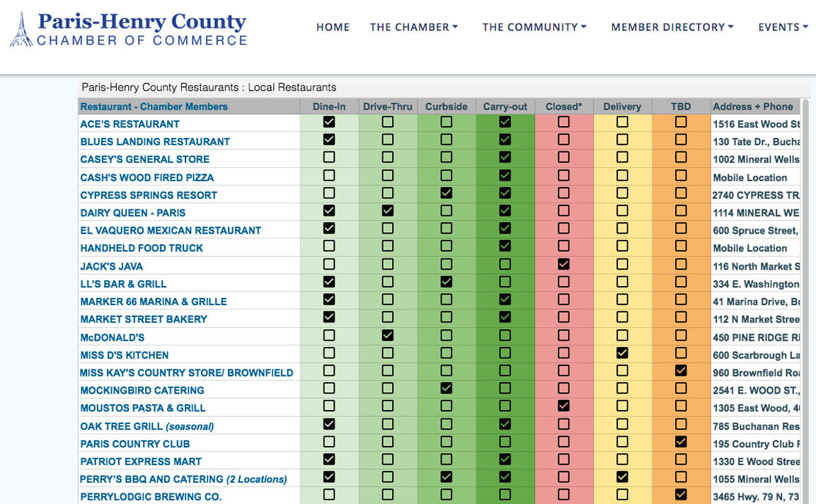The height and width of the screenshot is (504, 816).
Task: Select address 450 PINE RIDGE
Action: click(756, 338)
